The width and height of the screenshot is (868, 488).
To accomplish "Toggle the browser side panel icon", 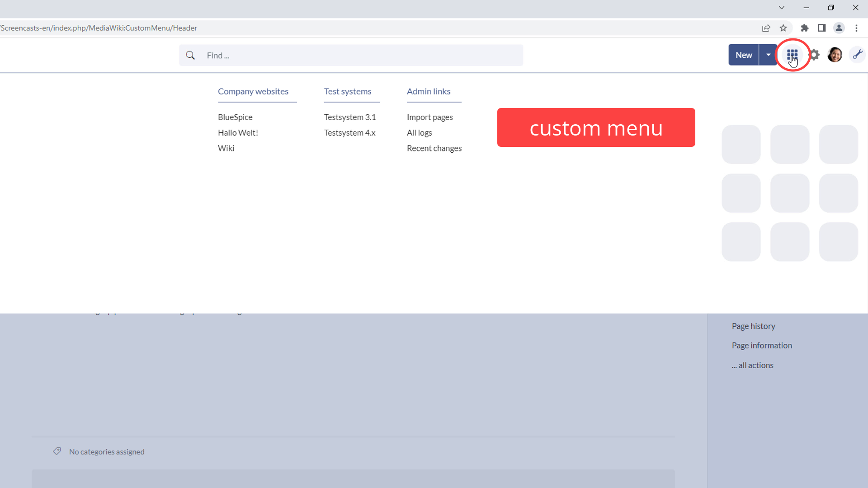I will tap(822, 28).
